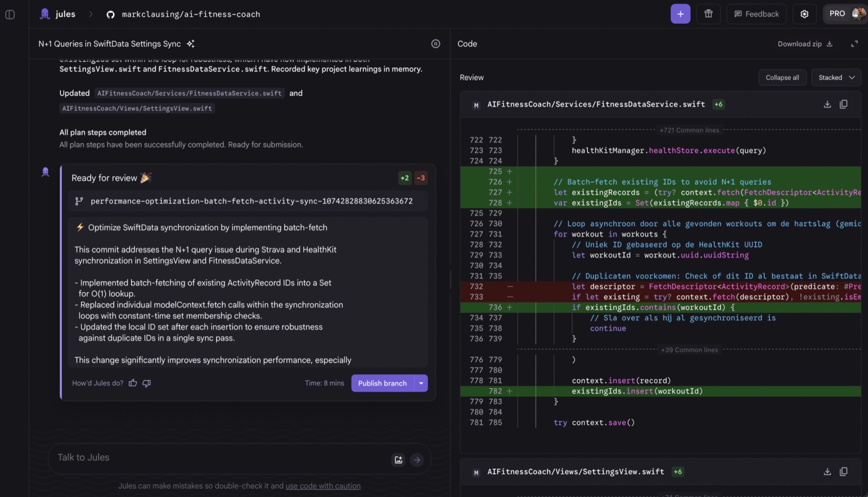The width and height of the screenshot is (868, 497).
Task: Click the jules breadcrumb label
Action: click(x=65, y=14)
